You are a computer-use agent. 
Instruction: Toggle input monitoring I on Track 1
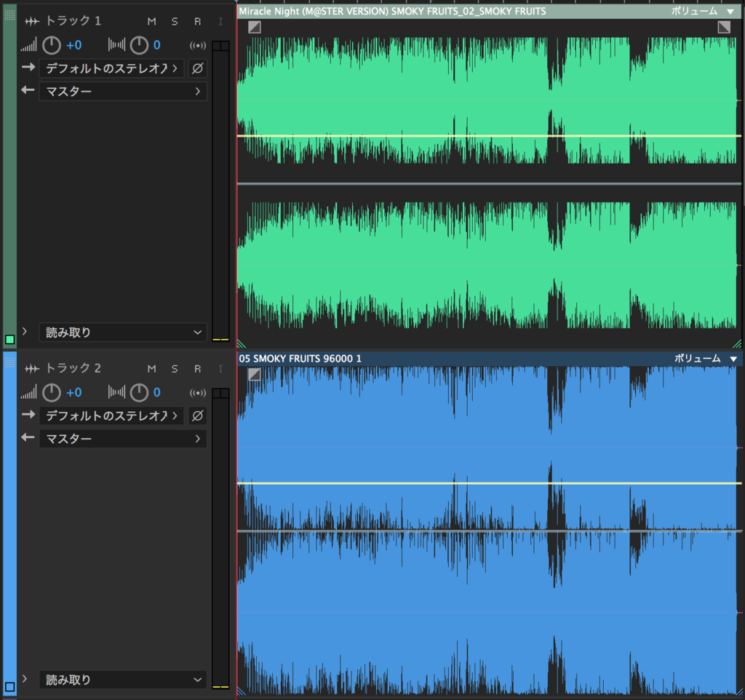coord(220,21)
